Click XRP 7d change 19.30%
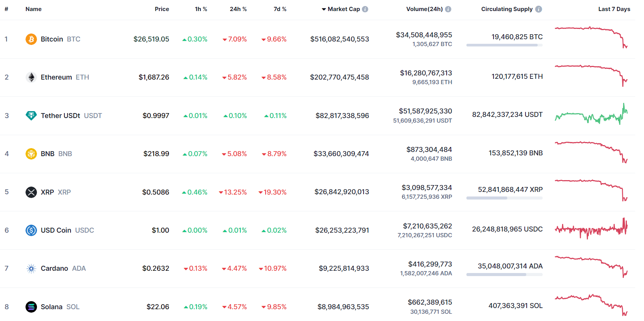Screen dimensions: 644x321 pos(272,192)
